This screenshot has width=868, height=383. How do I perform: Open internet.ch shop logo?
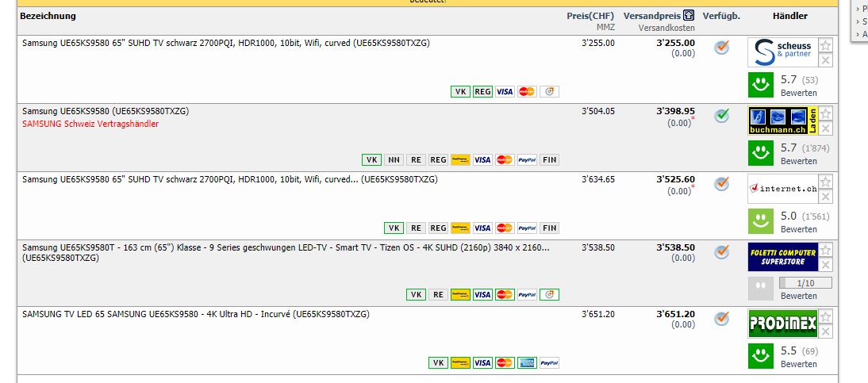pyautogui.click(x=783, y=189)
